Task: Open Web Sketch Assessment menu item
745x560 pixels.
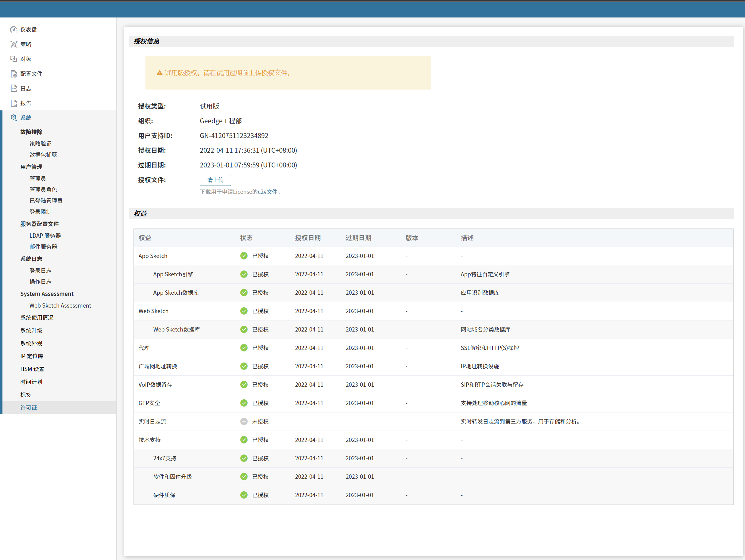Action: (60, 305)
